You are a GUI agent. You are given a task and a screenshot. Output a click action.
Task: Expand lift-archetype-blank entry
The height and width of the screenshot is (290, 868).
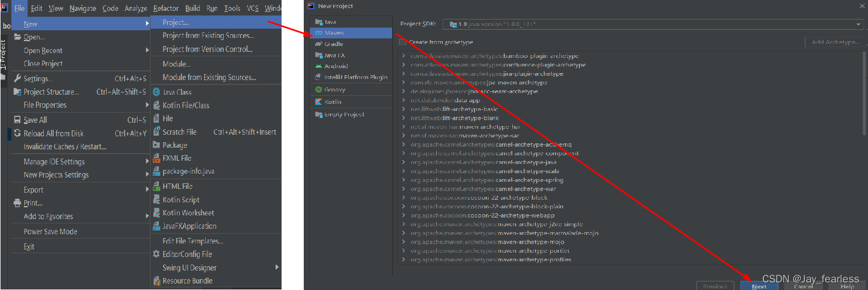403,118
